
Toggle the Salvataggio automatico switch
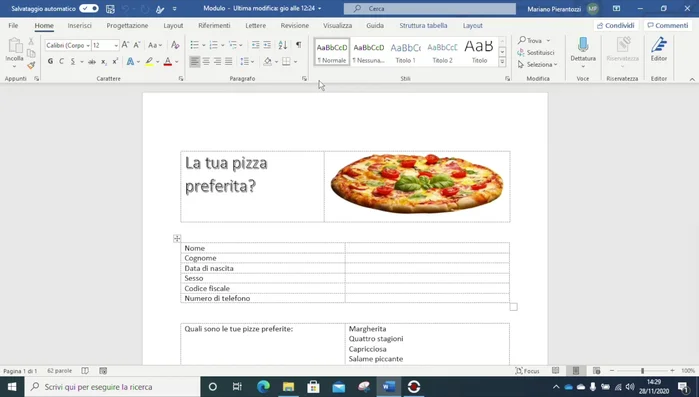89,8
